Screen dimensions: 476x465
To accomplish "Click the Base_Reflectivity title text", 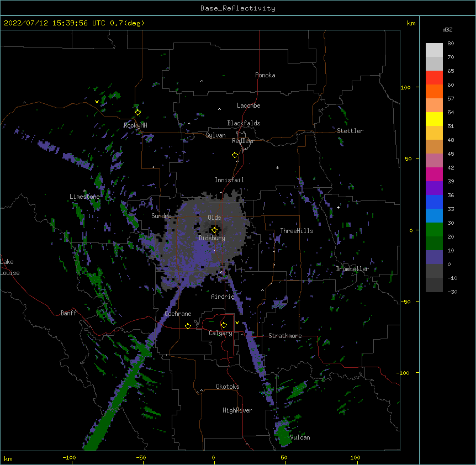I will tap(238, 8).
